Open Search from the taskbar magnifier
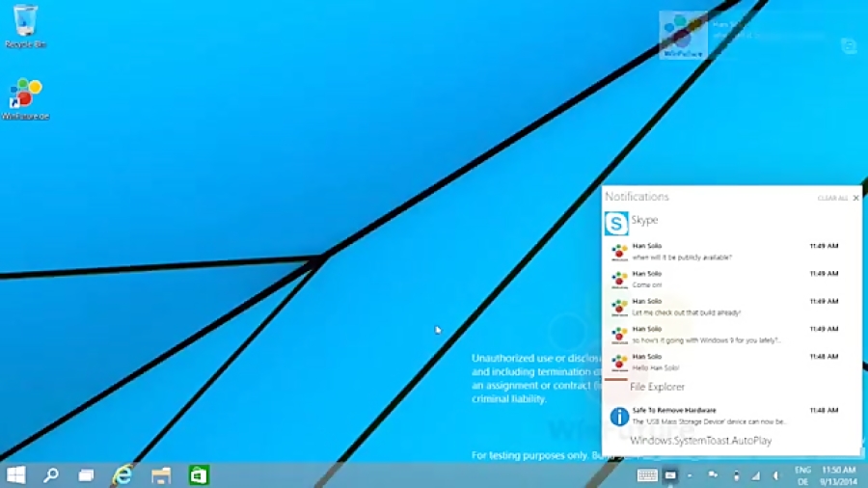 [x=51, y=475]
